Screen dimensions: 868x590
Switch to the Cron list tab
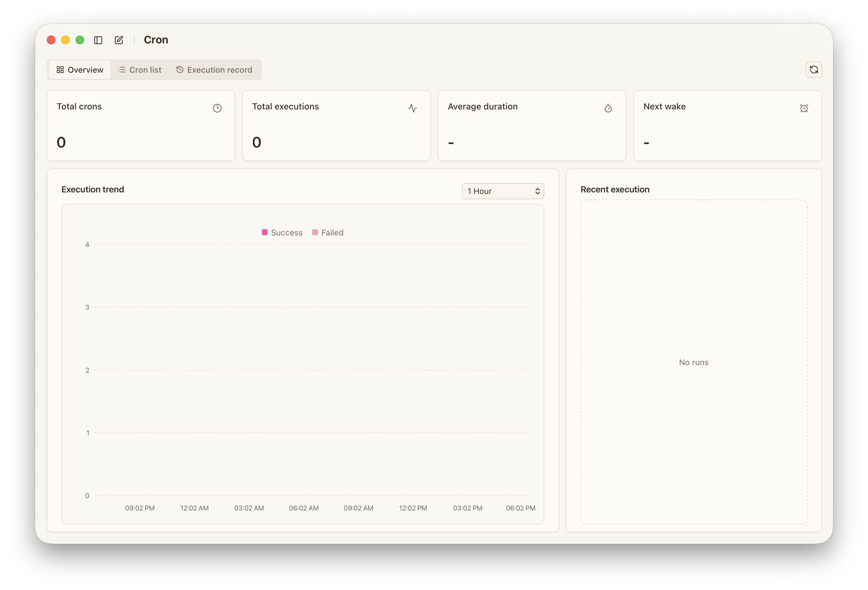click(140, 70)
